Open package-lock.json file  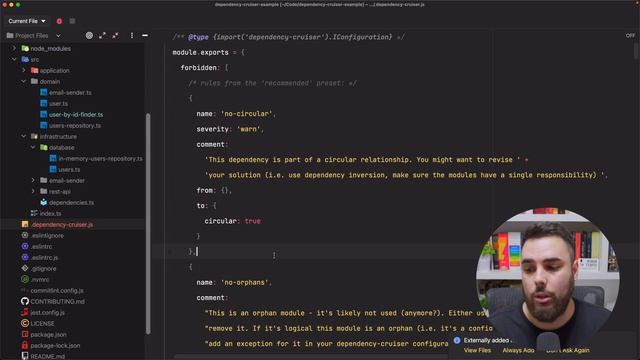coord(55,346)
